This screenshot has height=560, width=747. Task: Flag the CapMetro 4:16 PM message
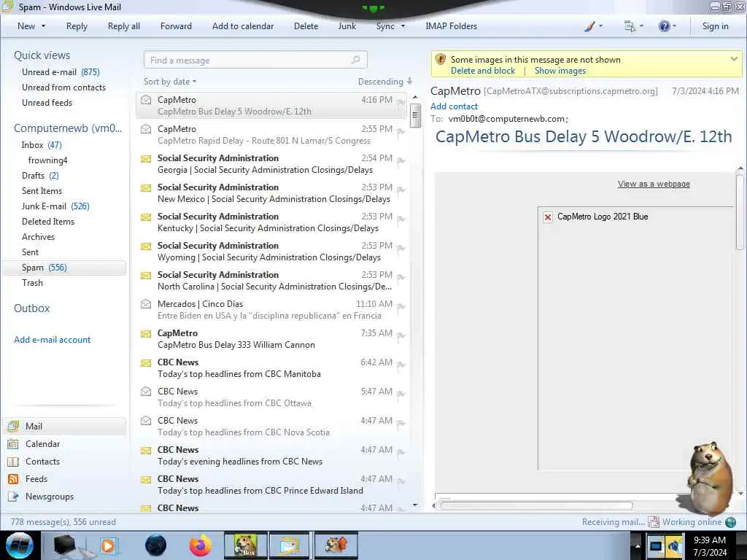pyautogui.click(x=400, y=103)
